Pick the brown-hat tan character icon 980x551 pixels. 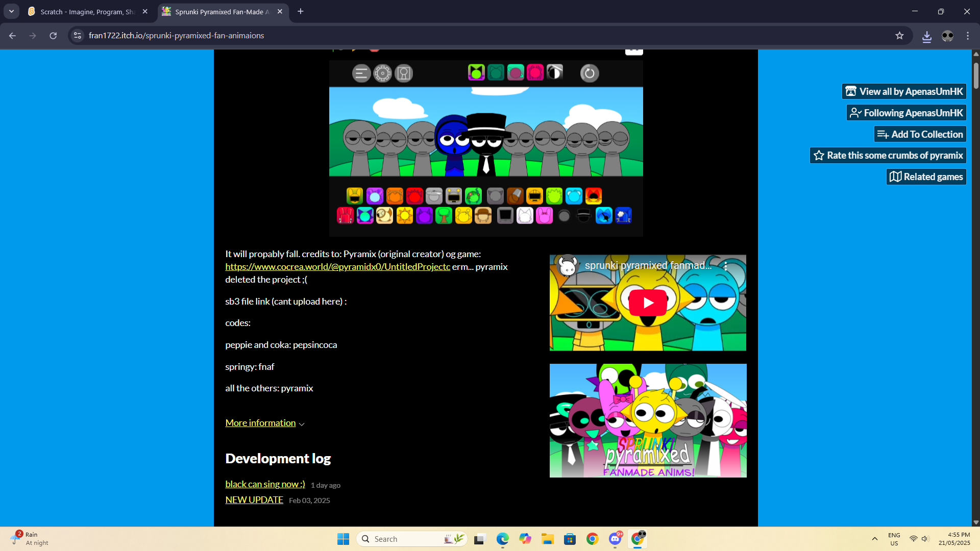click(483, 216)
